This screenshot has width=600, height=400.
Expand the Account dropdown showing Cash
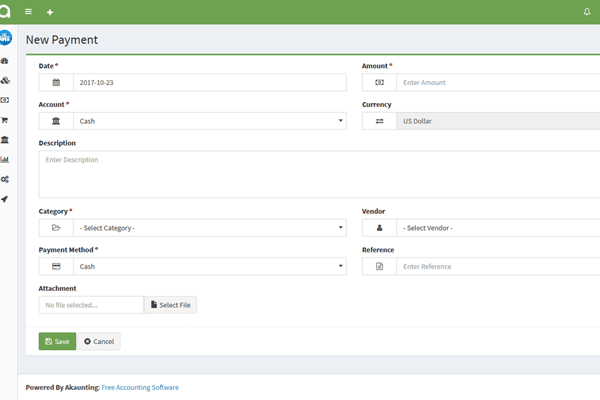[x=209, y=121]
